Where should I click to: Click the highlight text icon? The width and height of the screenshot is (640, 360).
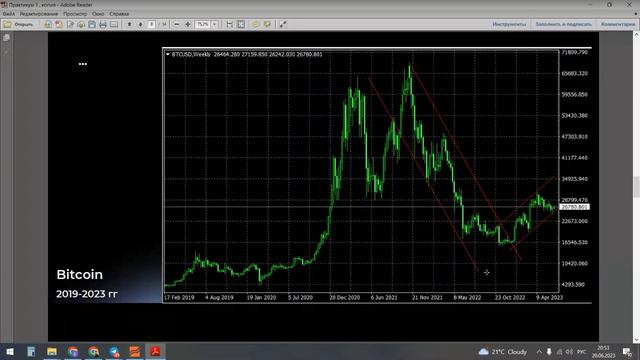click(267, 24)
